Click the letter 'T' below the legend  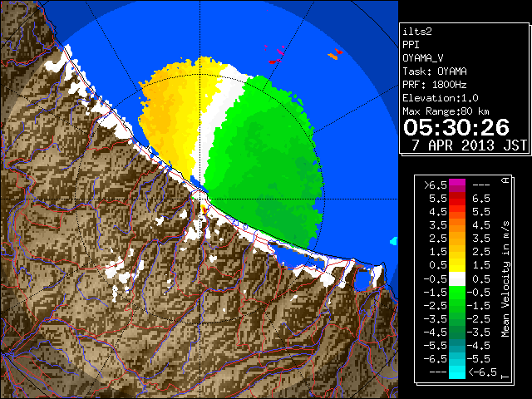(505, 377)
